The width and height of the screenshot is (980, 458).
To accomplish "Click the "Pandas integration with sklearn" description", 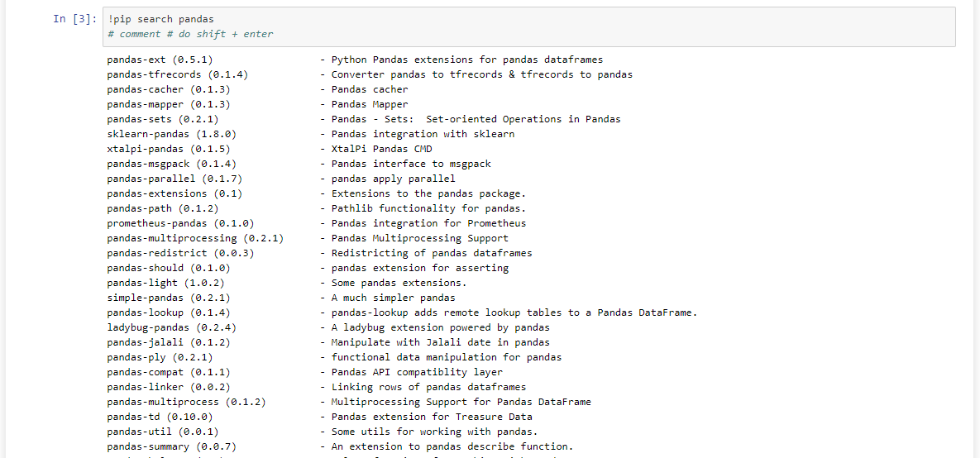I will (x=423, y=134).
